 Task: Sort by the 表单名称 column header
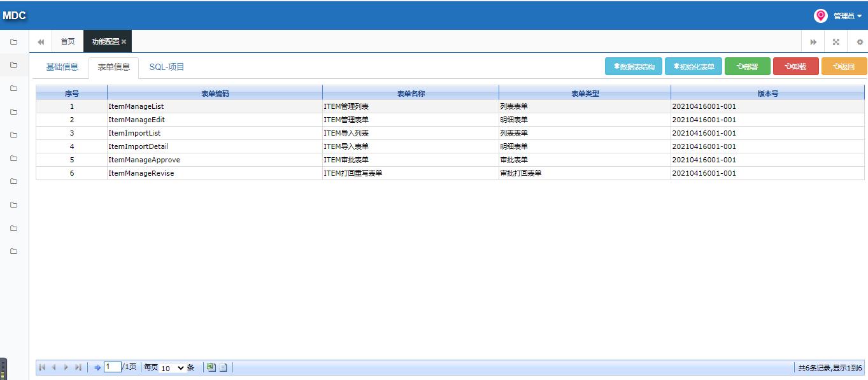[411, 94]
